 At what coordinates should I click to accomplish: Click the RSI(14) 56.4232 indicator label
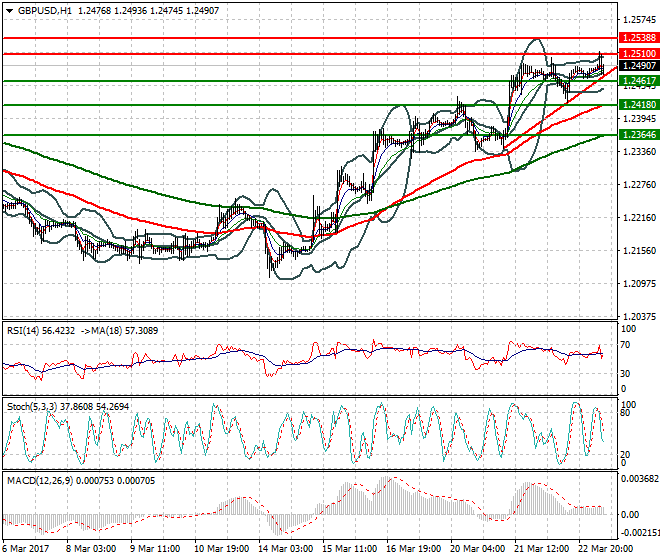[41, 331]
